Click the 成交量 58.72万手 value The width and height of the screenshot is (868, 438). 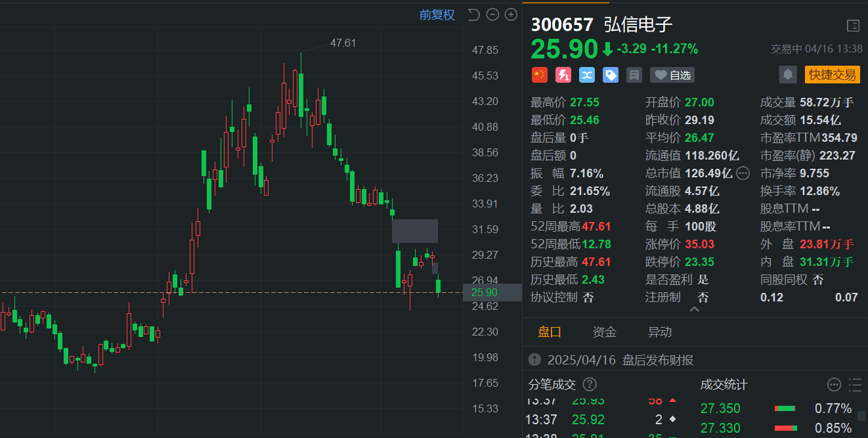point(827,102)
